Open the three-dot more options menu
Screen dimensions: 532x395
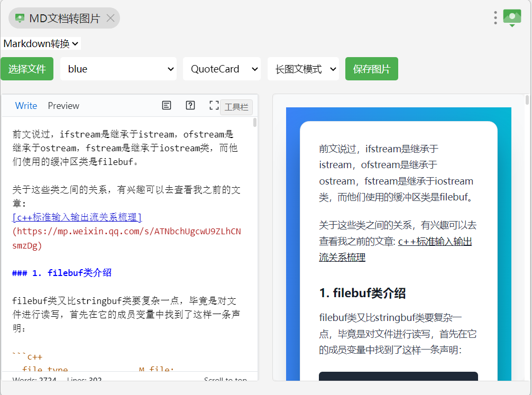point(495,18)
